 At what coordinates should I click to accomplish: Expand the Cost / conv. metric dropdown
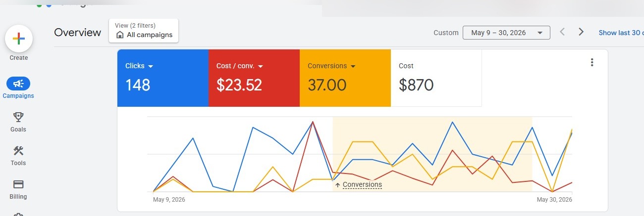(x=260, y=66)
